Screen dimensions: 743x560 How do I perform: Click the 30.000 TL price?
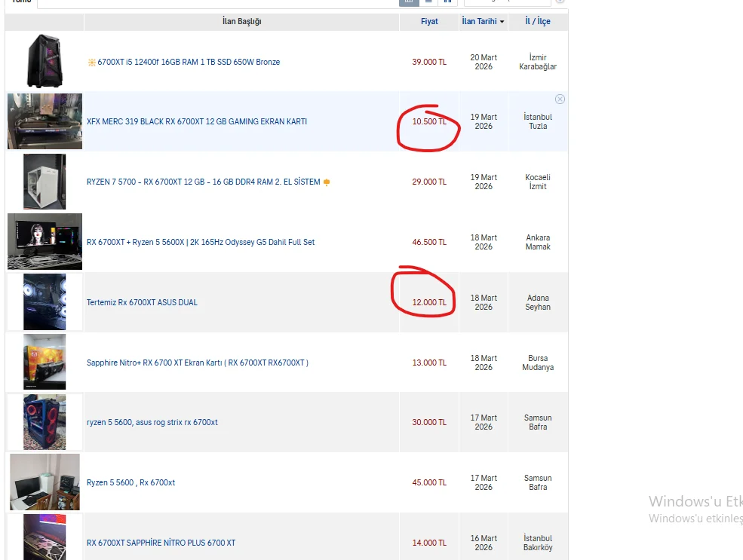[429, 422]
